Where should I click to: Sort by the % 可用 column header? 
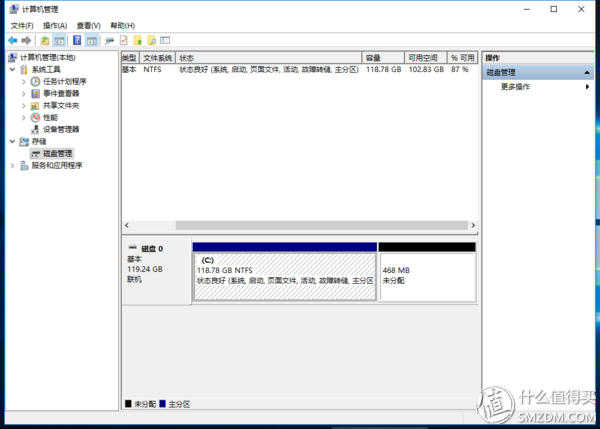[463, 58]
